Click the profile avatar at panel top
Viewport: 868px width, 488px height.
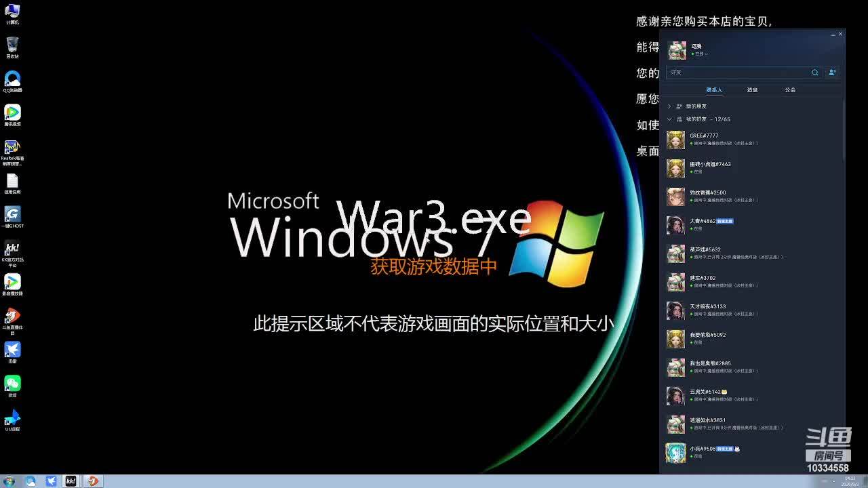coord(677,50)
